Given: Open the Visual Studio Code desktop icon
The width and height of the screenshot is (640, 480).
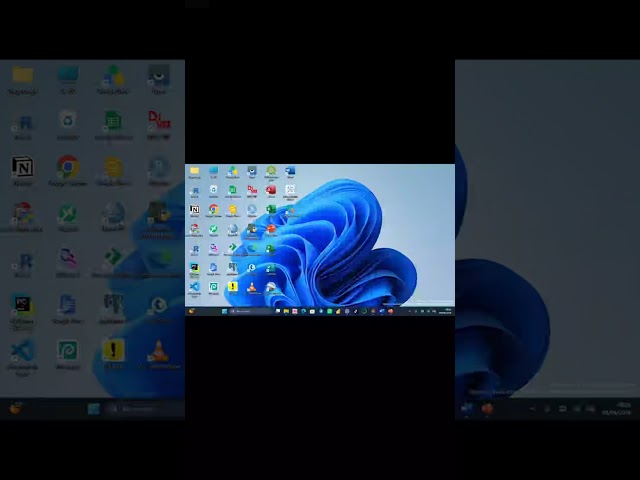Looking at the screenshot, I should tap(194, 287).
